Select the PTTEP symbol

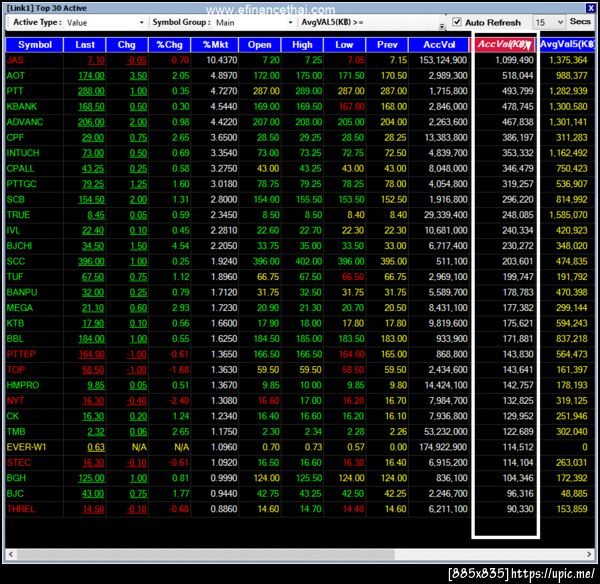[21, 354]
